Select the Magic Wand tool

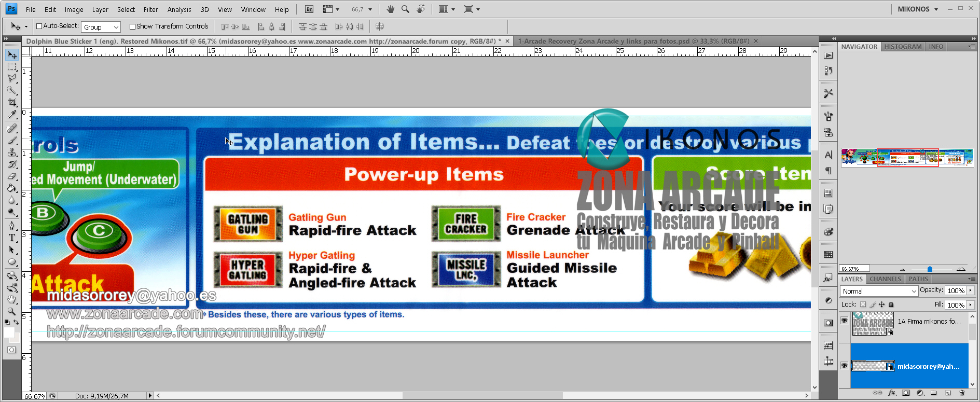click(x=12, y=90)
